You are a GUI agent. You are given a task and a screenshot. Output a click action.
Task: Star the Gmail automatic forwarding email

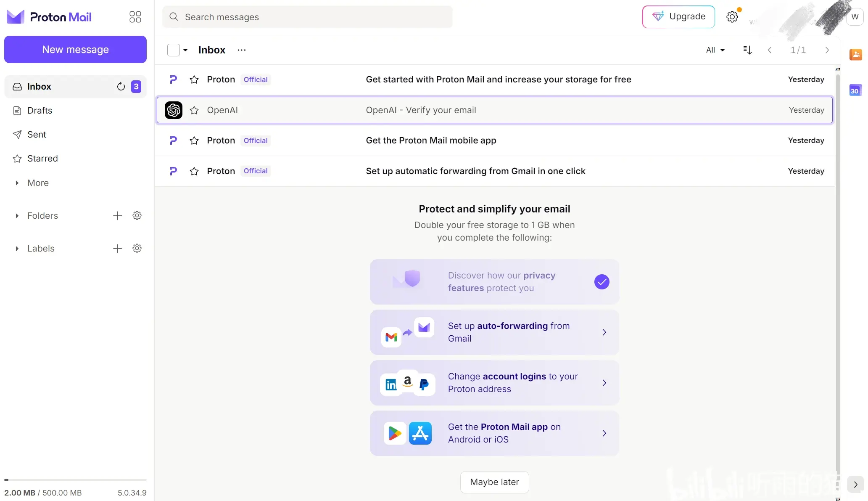pyautogui.click(x=194, y=171)
